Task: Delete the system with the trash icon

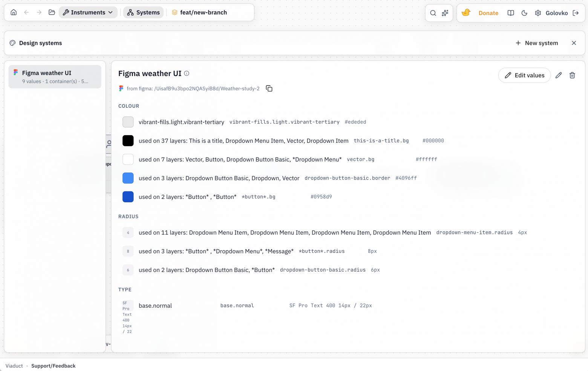Action: [x=572, y=75]
